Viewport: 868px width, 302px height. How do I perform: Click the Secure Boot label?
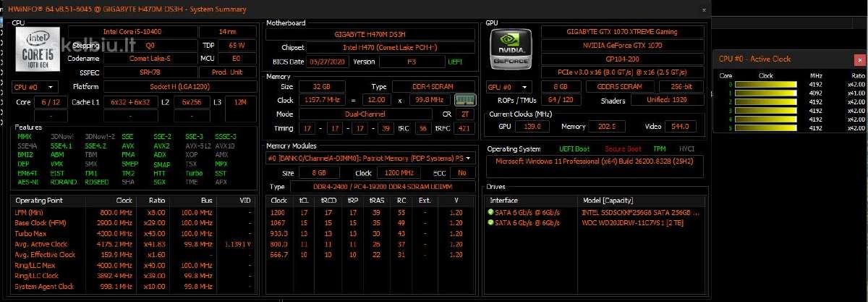(x=623, y=149)
